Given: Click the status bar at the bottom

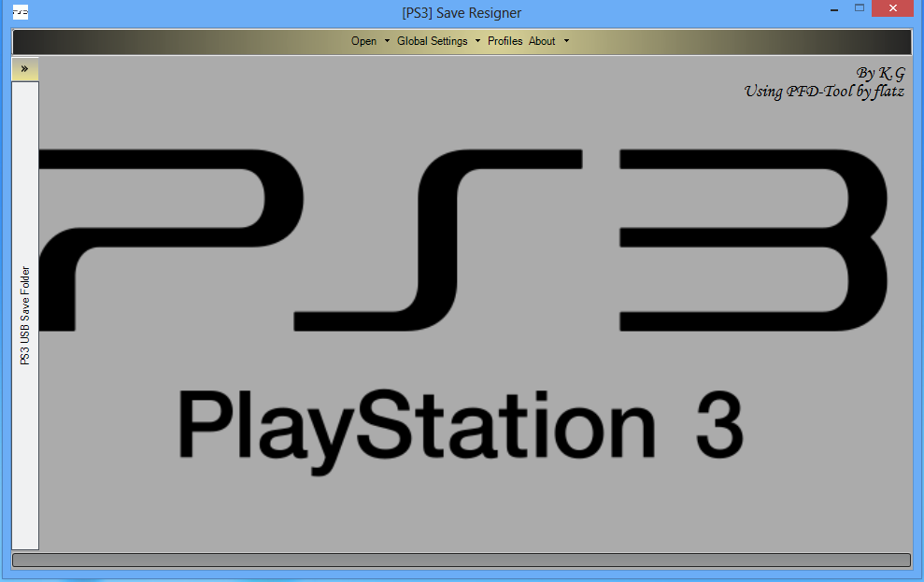Looking at the screenshot, I should [462, 559].
